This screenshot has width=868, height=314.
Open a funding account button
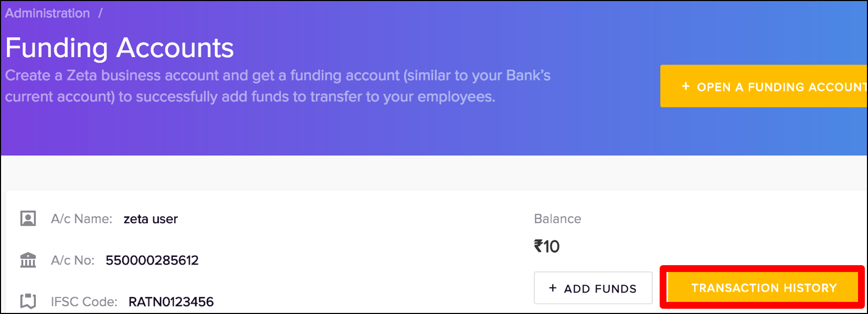pyautogui.click(x=764, y=86)
